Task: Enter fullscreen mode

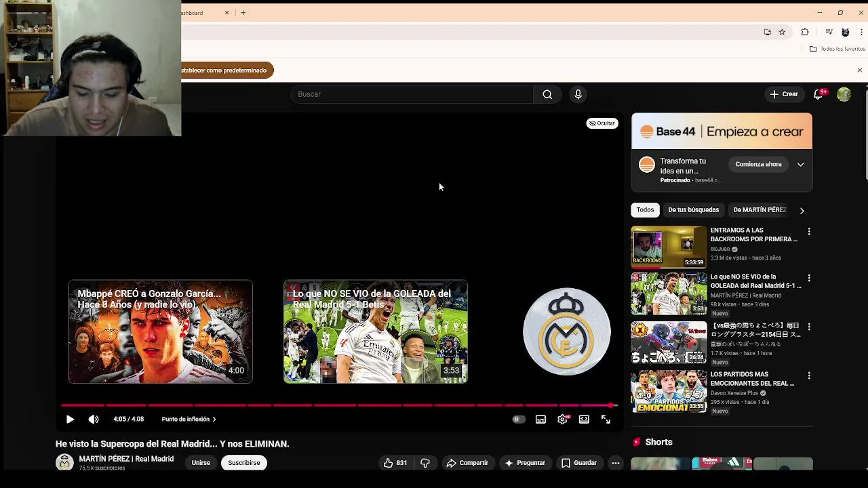Action: point(606,420)
